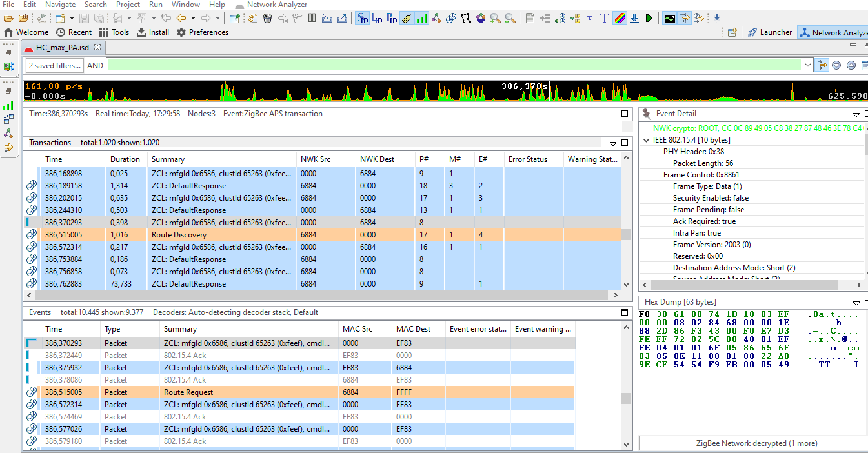Click the open perspective icon
The width and height of the screenshot is (868, 453).
pos(732,32)
